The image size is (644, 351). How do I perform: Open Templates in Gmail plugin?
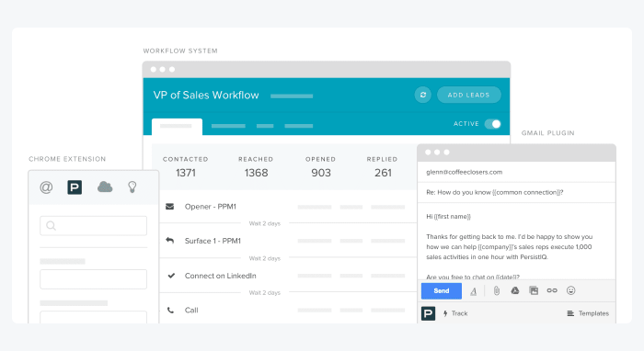pos(588,313)
